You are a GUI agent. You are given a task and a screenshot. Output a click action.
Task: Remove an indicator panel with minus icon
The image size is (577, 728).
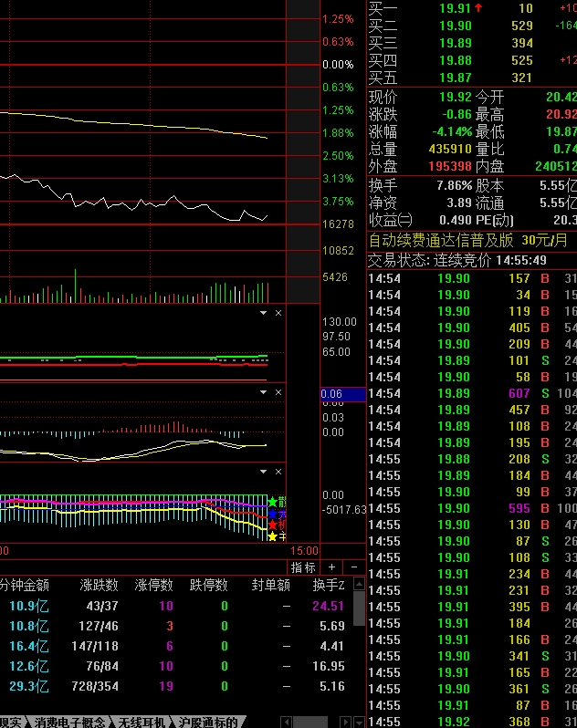354,567
